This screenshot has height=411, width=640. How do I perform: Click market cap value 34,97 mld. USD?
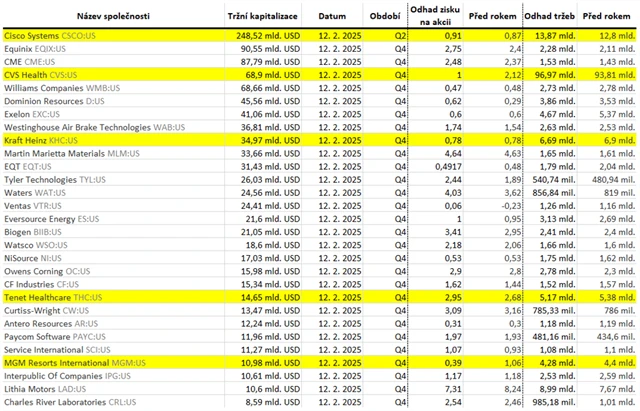pyautogui.click(x=270, y=140)
